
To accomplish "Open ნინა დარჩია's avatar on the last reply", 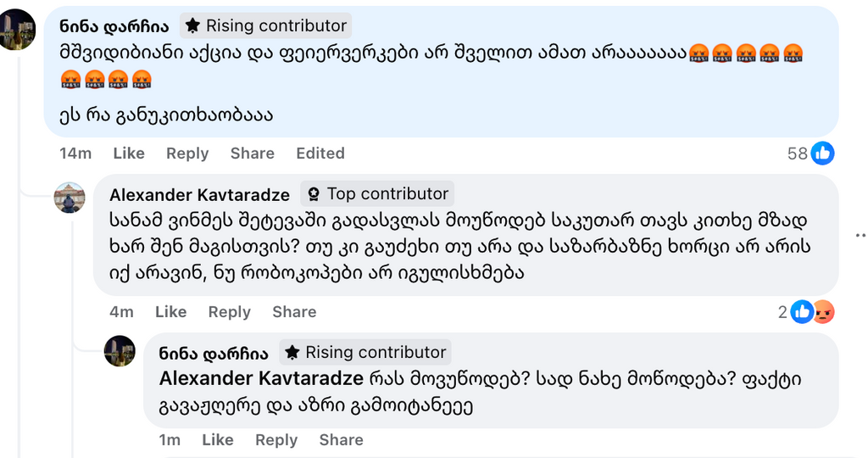I will click(x=120, y=350).
